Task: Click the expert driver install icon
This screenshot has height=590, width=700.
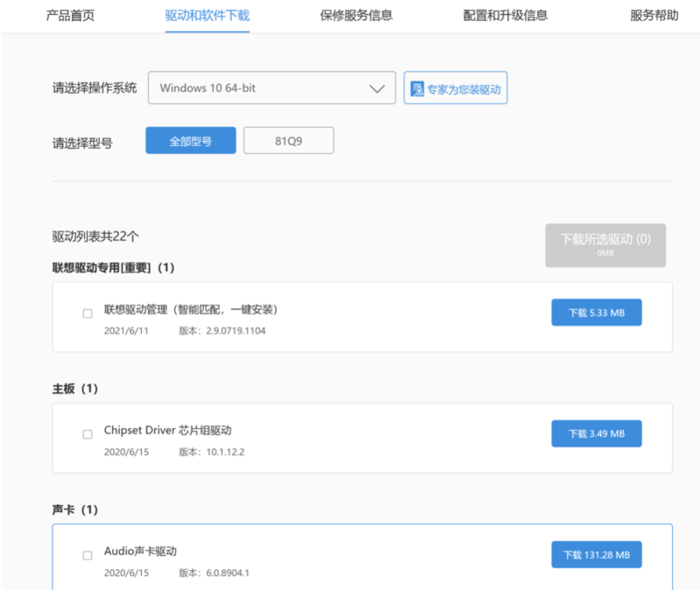Action: (x=417, y=88)
